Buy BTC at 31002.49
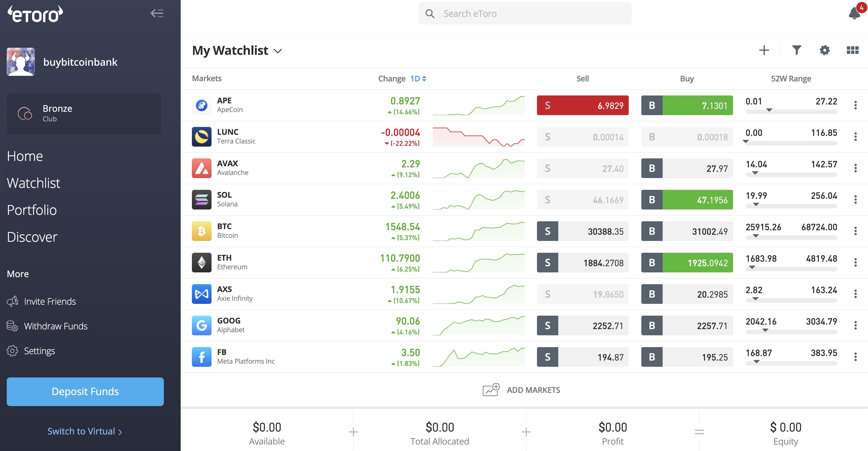The height and width of the screenshot is (451, 868). click(687, 231)
